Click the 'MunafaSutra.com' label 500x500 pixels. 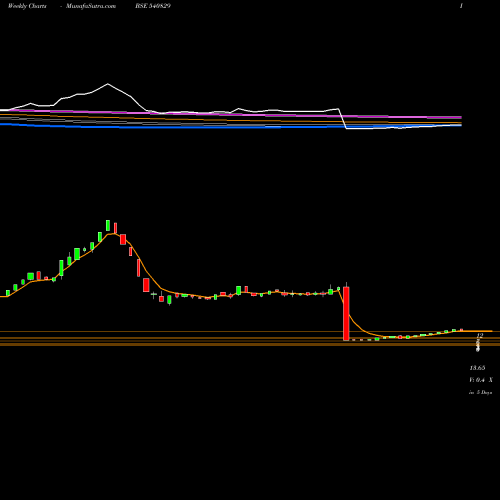coord(91,6)
